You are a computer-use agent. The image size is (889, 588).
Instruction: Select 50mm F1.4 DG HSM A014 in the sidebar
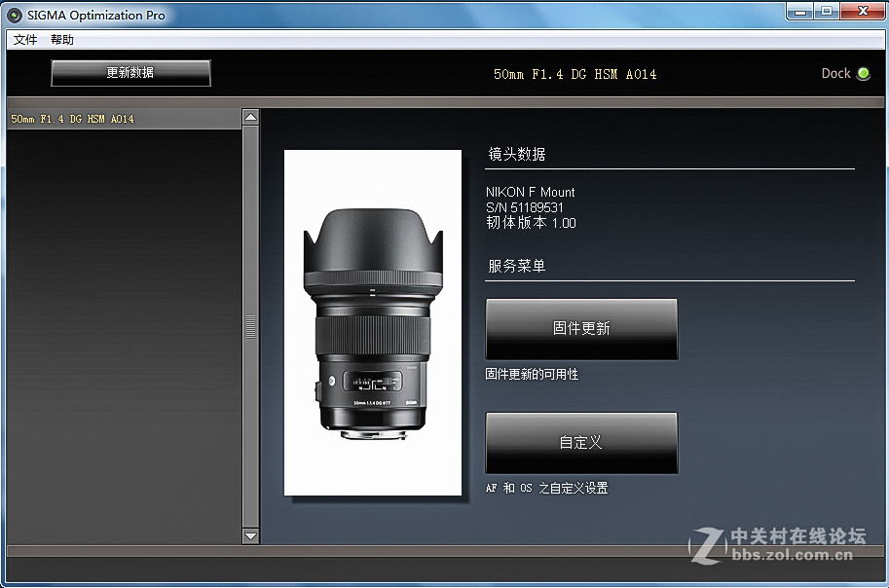pos(70,118)
